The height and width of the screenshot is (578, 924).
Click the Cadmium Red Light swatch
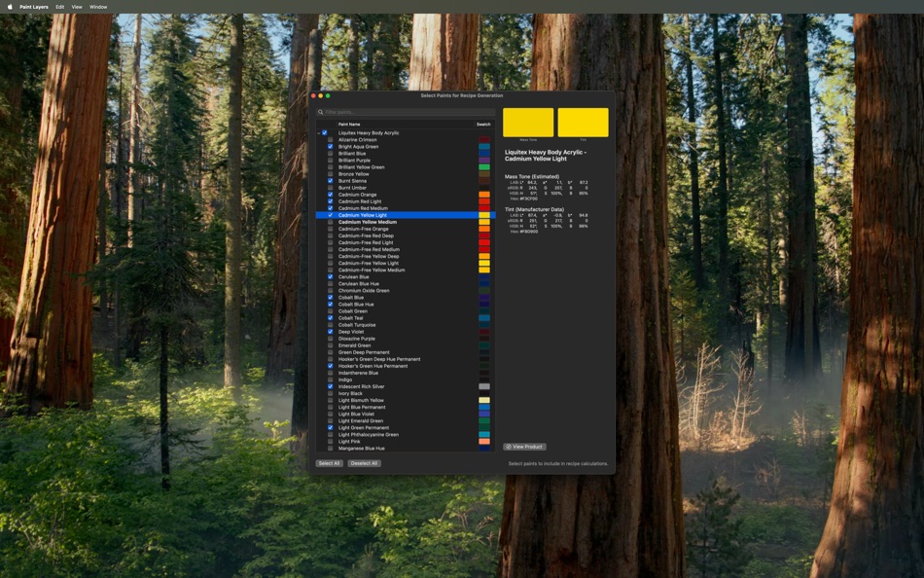tap(483, 201)
